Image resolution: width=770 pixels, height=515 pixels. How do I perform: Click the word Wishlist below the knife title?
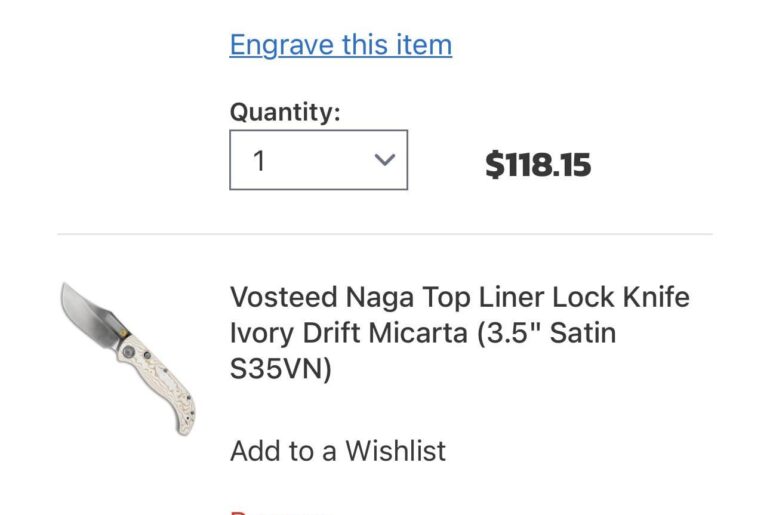click(396, 451)
